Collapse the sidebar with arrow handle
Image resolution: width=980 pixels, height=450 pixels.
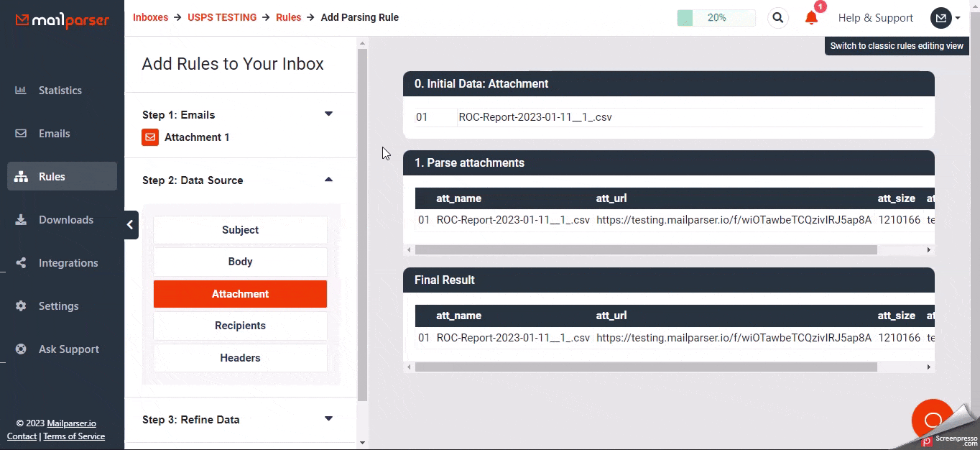[131, 225]
